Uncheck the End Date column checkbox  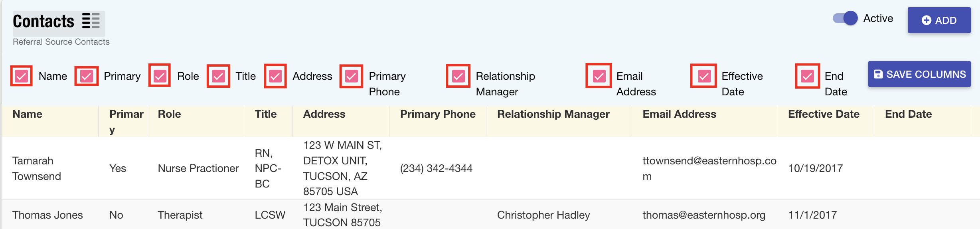[807, 76]
